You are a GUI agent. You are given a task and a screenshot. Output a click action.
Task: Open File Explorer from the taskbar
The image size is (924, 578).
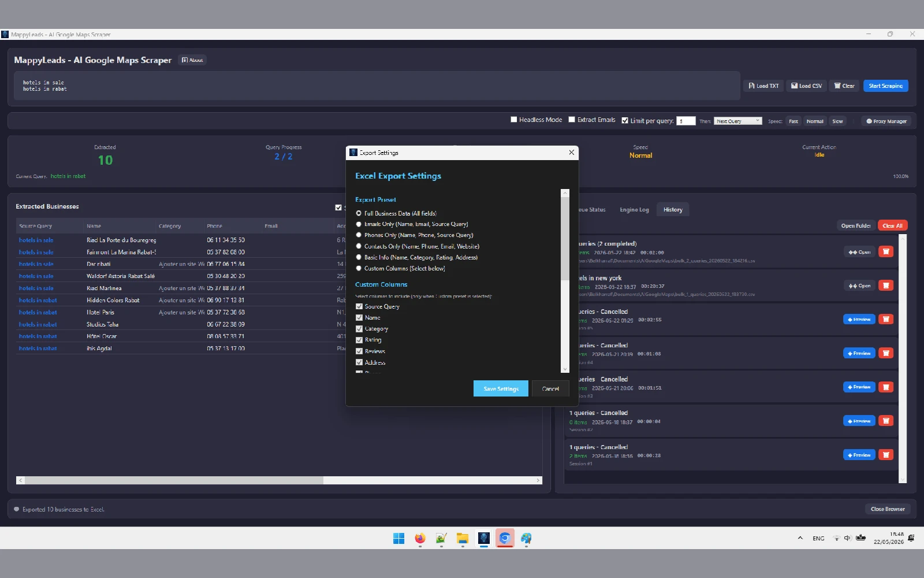pos(463,539)
